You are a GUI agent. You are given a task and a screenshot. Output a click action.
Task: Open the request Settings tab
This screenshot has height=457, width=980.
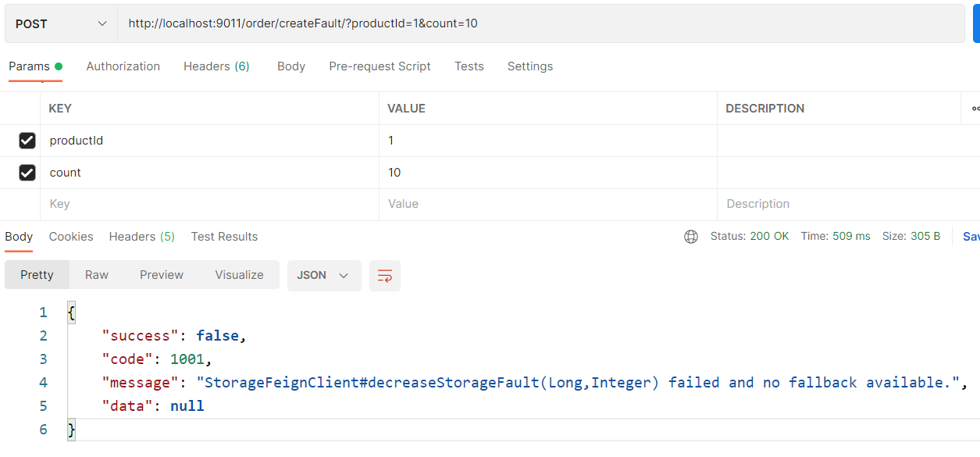point(530,66)
